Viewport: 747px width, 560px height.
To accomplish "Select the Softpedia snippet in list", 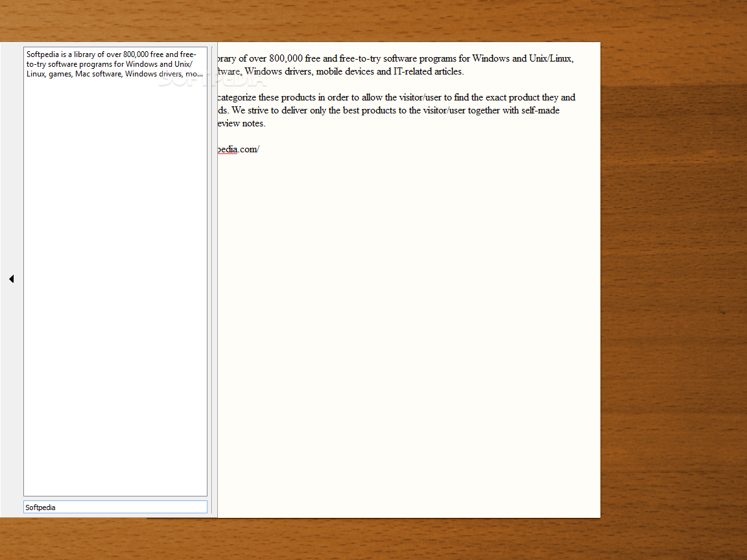I will click(x=115, y=64).
